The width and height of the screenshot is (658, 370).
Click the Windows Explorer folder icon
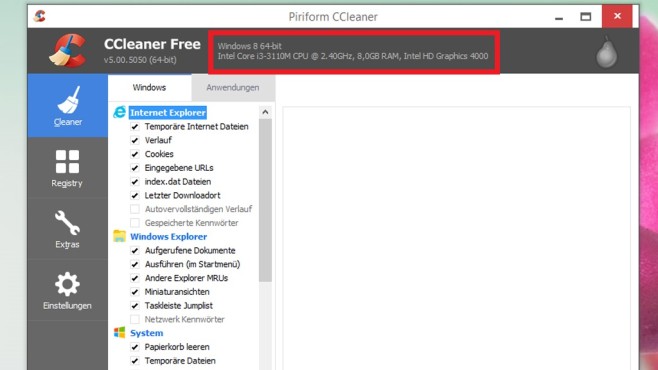coord(120,236)
